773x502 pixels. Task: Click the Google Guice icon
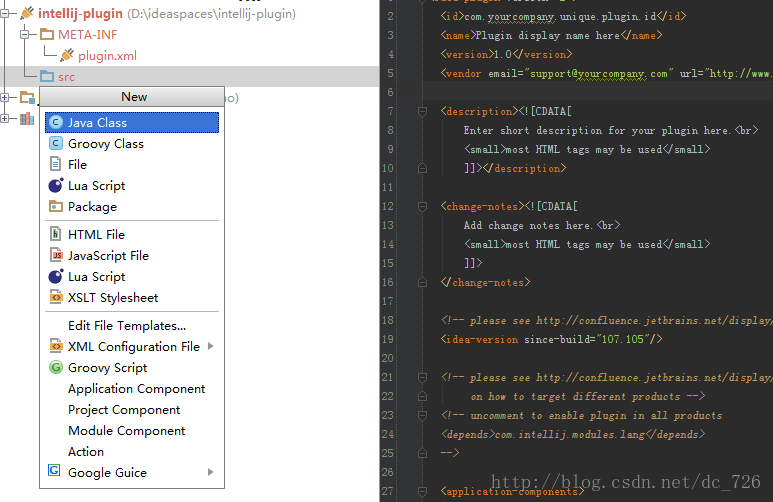click(56, 472)
